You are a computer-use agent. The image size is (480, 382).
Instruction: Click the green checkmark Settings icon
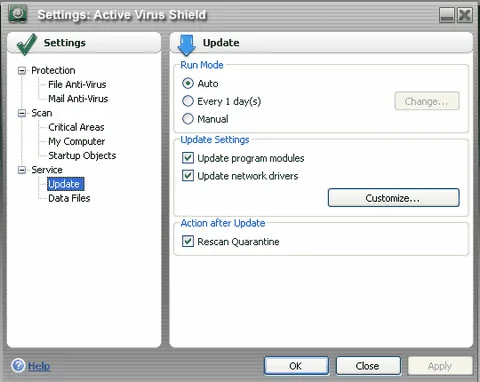pyautogui.click(x=27, y=44)
